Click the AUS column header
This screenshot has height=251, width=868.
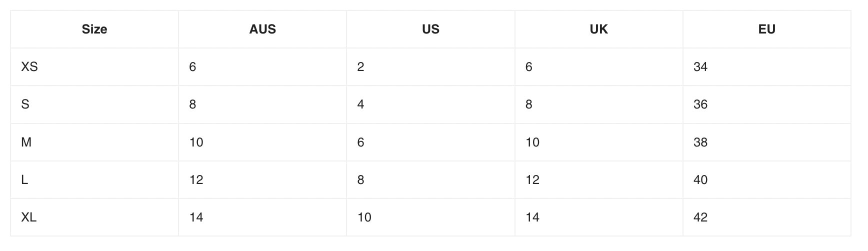(x=262, y=29)
